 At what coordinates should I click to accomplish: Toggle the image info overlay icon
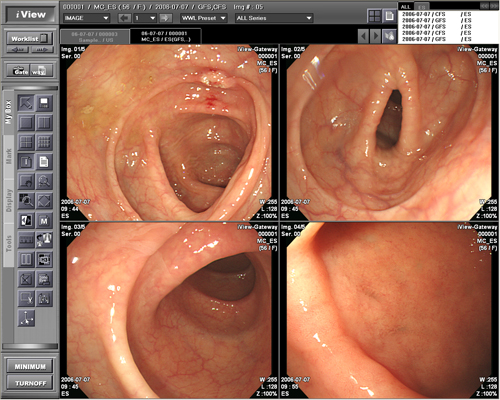[26, 162]
